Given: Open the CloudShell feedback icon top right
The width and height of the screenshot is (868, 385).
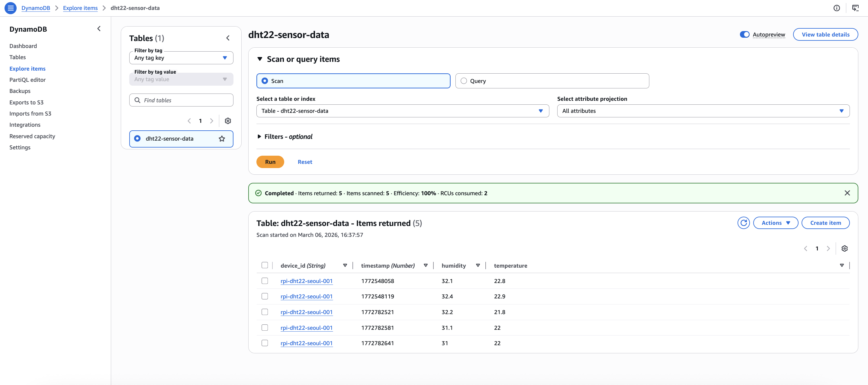Looking at the screenshot, I should (855, 8).
